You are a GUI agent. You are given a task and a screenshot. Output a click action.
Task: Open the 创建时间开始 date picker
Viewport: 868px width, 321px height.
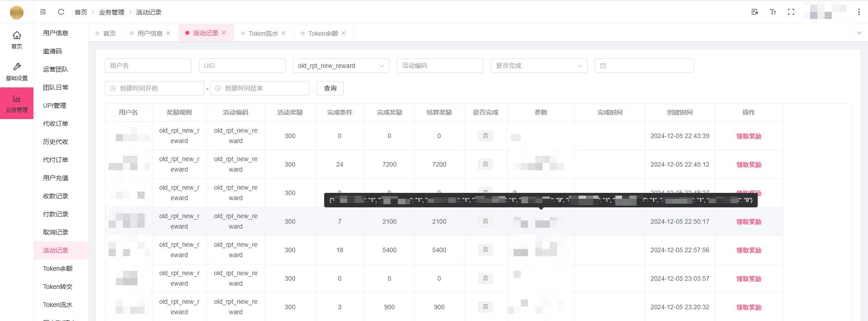coord(155,88)
